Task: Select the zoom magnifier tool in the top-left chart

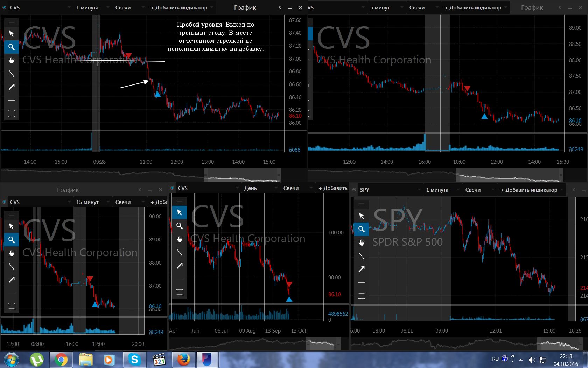Action: pos(12,47)
